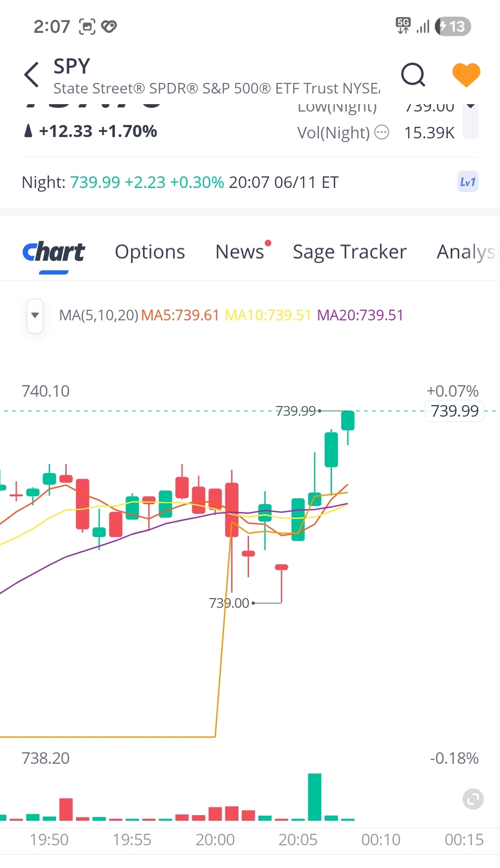Tap the 739.00 low marker on chart
Image resolution: width=500 pixels, height=868 pixels.
point(229,603)
